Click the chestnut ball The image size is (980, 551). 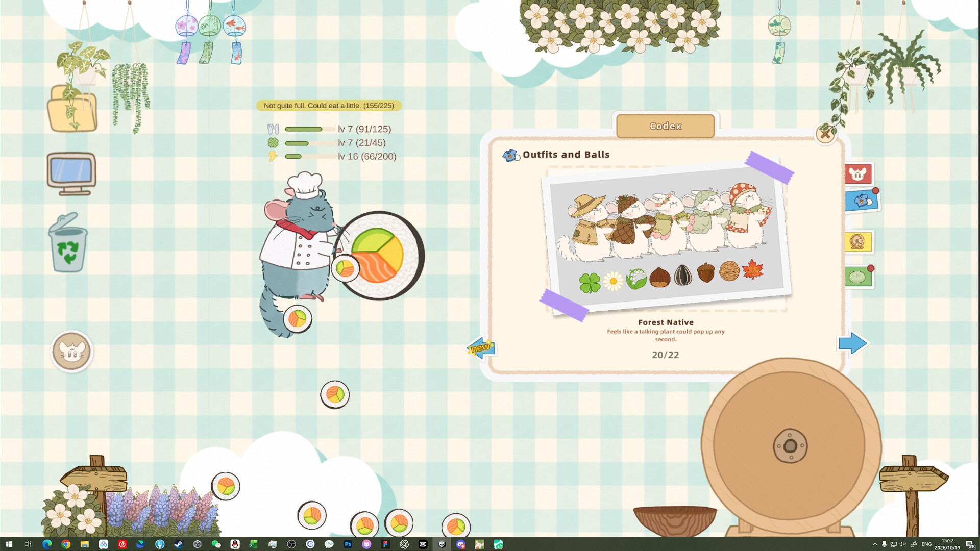coord(659,277)
